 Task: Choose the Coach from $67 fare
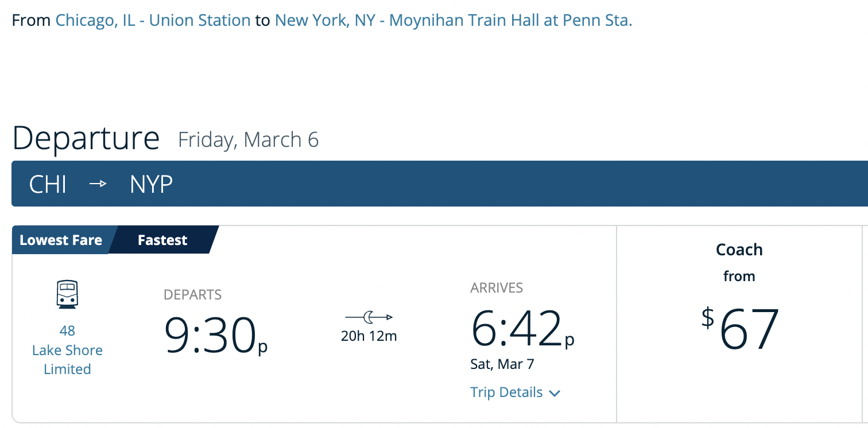pyautogui.click(x=739, y=298)
